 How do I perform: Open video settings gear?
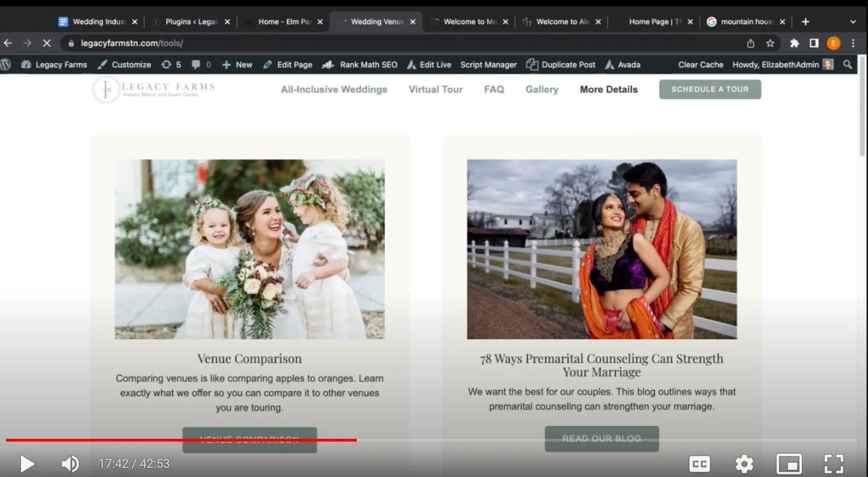point(744,463)
